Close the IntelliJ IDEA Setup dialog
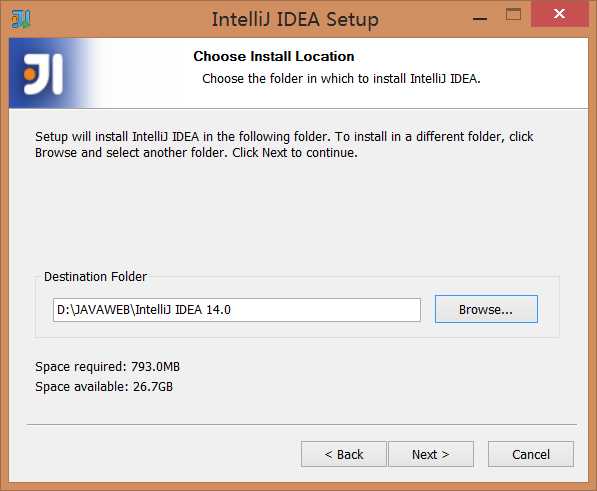This screenshot has height=491, width=597. coord(559,14)
